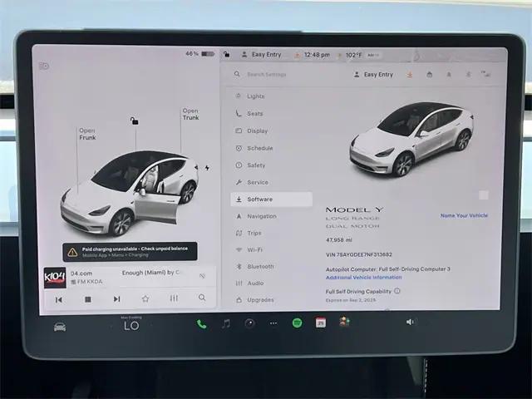Tap the 102°F outside temperature
This screenshot has width=532, height=399.
click(354, 55)
